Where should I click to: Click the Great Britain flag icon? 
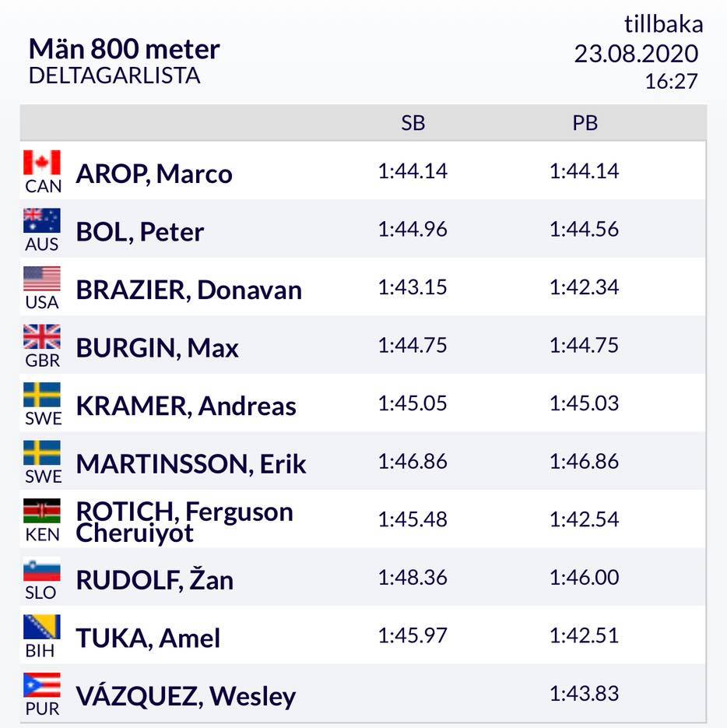pyautogui.click(x=42, y=337)
